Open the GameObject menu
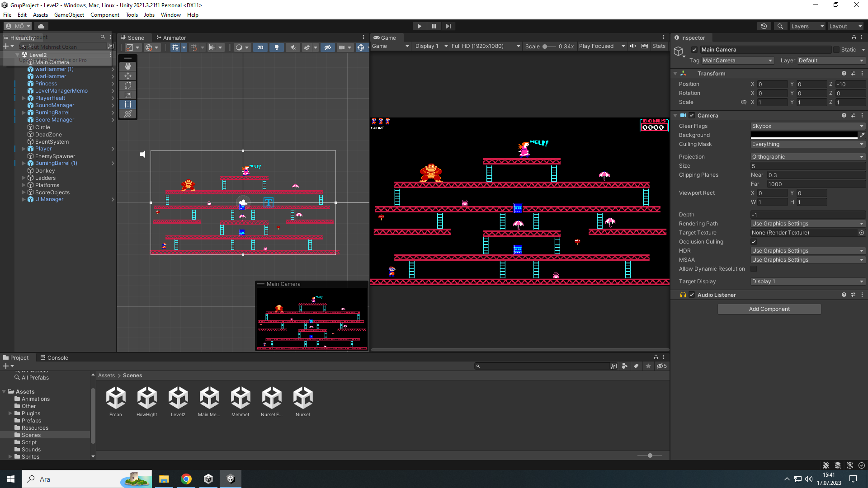This screenshot has height=488, width=868. (x=69, y=14)
